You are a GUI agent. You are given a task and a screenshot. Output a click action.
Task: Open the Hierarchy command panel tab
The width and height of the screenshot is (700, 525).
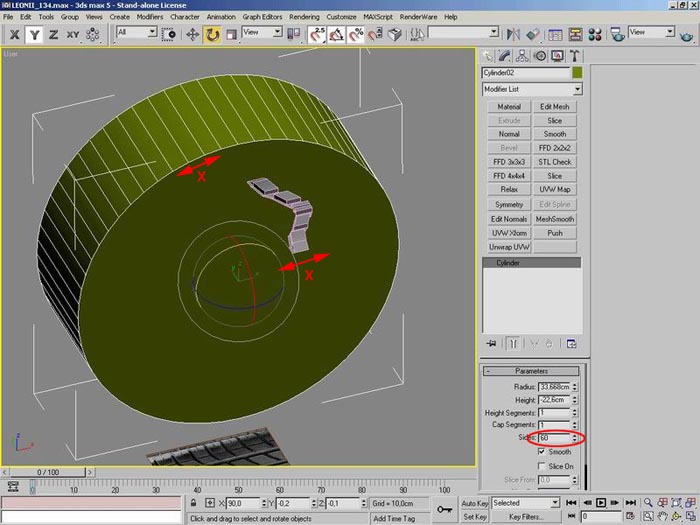(523, 56)
